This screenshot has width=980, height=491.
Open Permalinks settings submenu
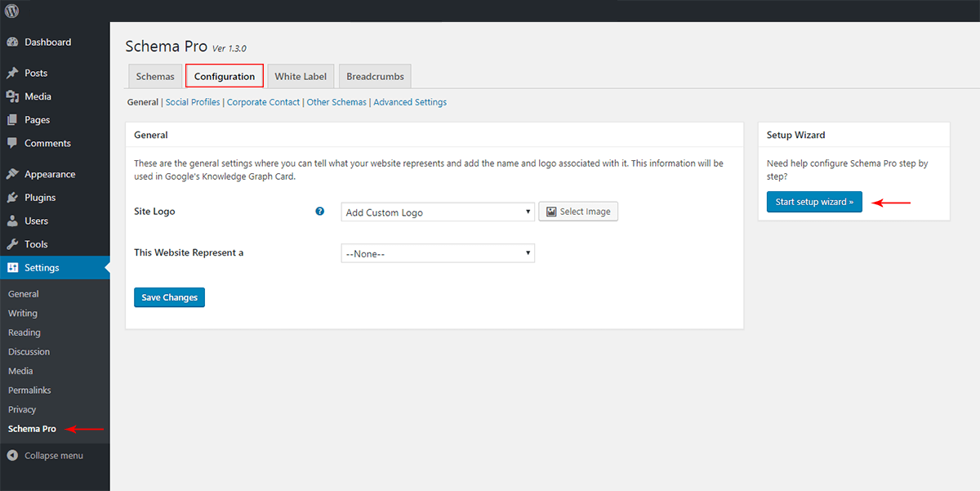pos(29,391)
